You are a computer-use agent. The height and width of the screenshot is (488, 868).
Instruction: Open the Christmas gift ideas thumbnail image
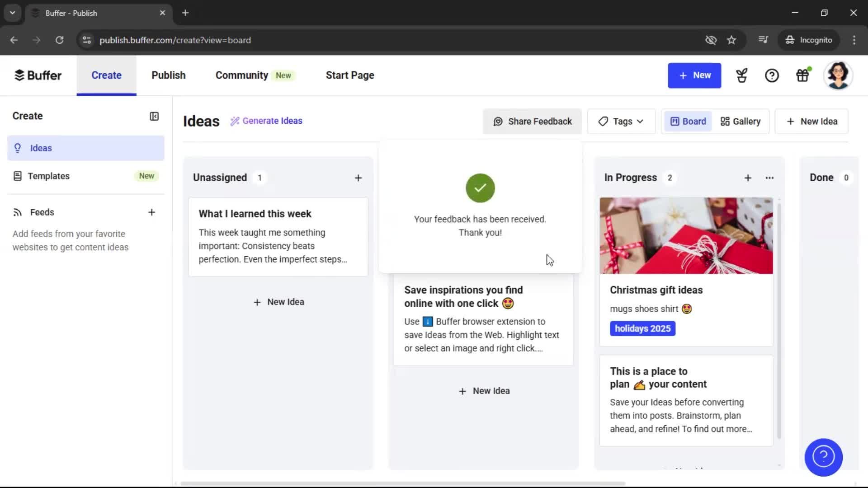point(686,235)
